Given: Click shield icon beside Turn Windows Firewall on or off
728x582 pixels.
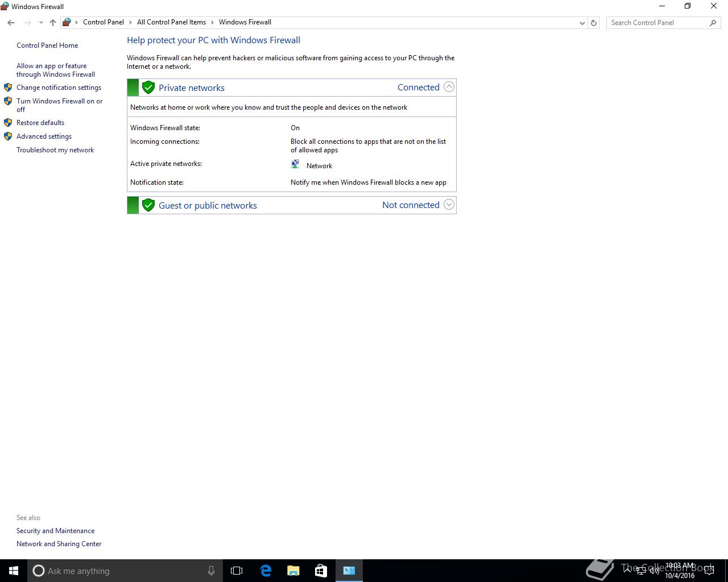Looking at the screenshot, I should pos(8,101).
